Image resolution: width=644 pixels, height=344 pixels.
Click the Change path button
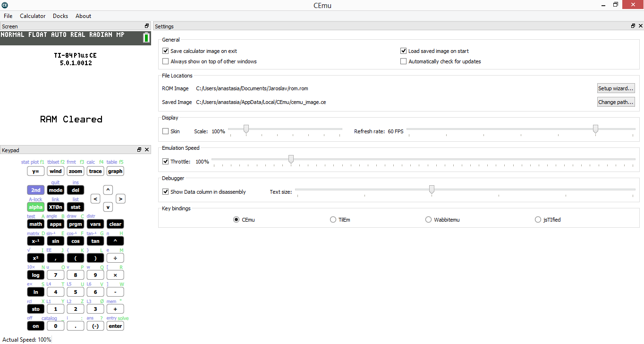[x=616, y=102]
